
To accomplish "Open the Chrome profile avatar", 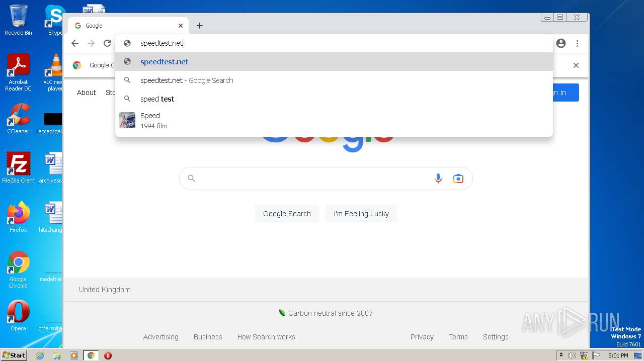I will (561, 43).
